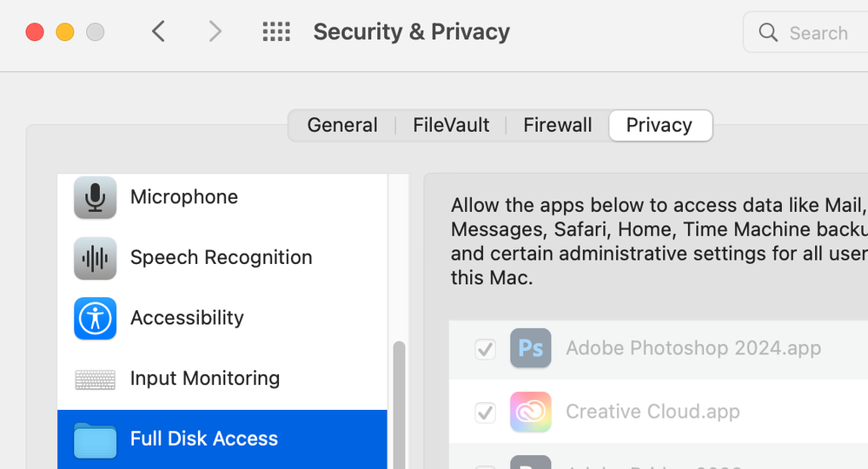
Task: Click the Microphone icon in sidebar
Action: (95, 198)
